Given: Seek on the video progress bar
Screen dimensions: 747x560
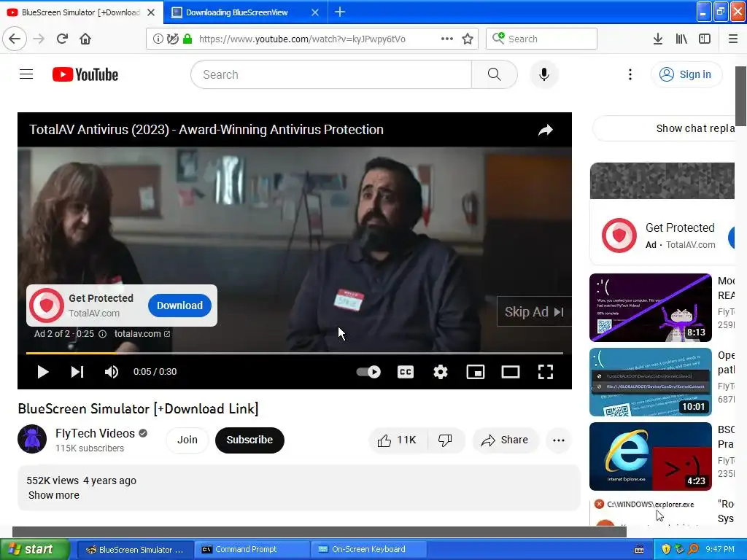Looking at the screenshot, I should point(295,354).
